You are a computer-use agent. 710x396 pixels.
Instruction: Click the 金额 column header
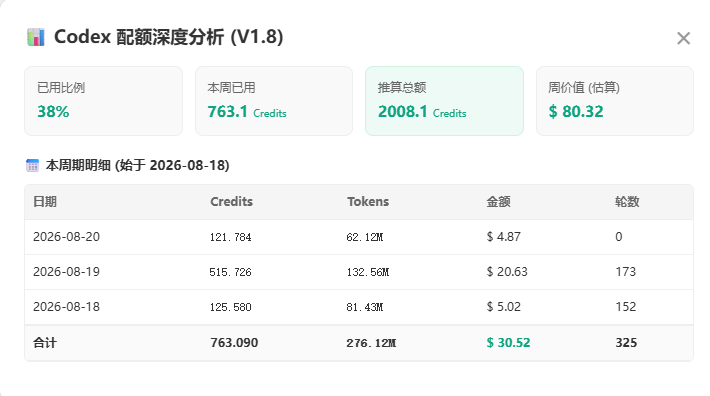pos(498,201)
